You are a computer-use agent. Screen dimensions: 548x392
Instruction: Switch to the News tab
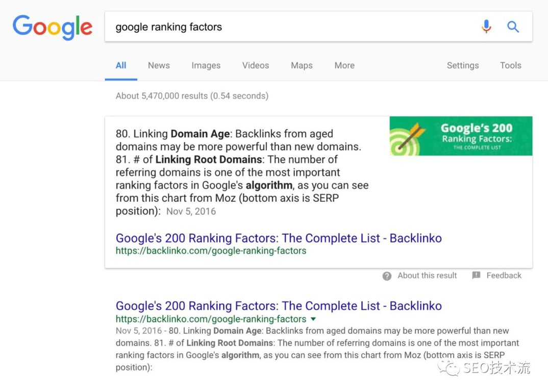coord(159,65)
